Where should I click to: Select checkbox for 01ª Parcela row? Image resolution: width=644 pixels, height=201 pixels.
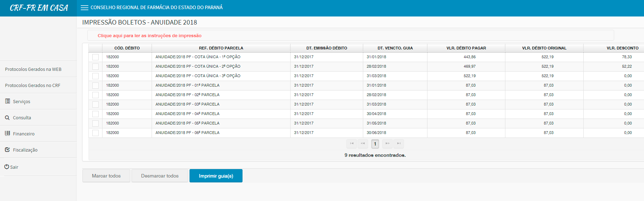[95, 86]
